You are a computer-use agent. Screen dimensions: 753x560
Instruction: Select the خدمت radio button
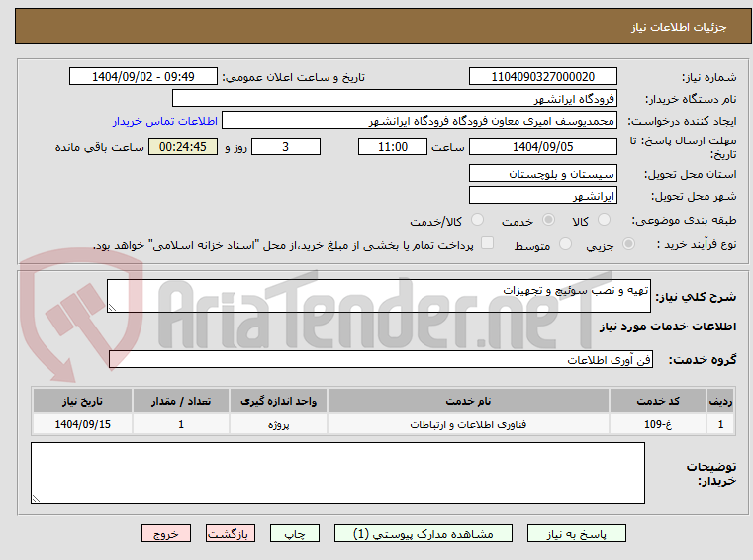click(x=548, y=220)
